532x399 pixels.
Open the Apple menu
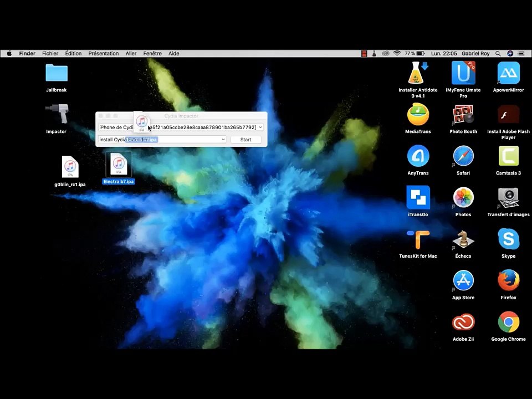pos(9,54)
